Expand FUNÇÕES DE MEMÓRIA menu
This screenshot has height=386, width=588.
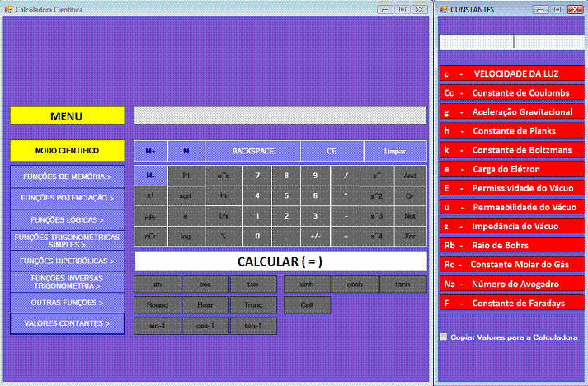tap(67, 177)
